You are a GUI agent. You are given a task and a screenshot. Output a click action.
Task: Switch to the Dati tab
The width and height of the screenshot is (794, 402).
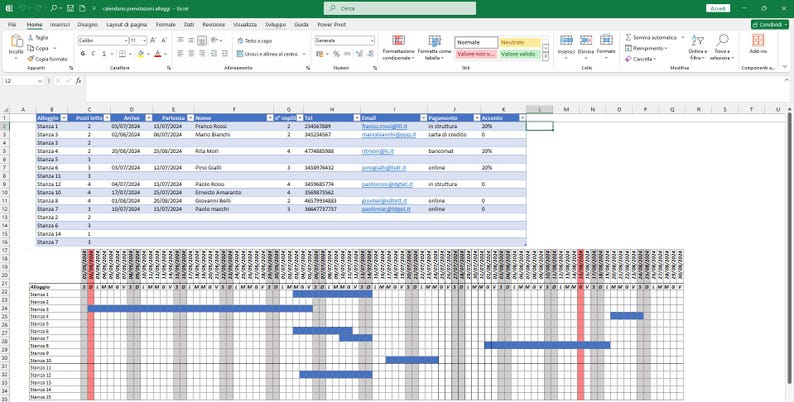(189, 24)
